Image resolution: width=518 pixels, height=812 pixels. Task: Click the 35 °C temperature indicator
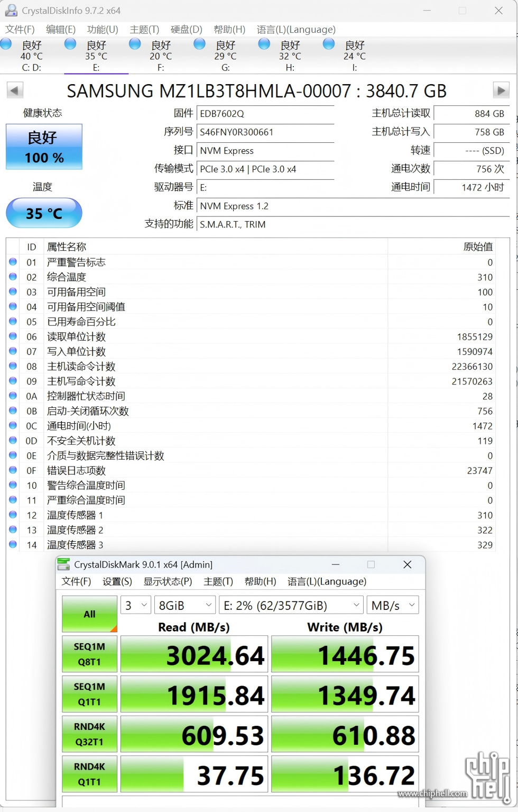click(44, 213)
